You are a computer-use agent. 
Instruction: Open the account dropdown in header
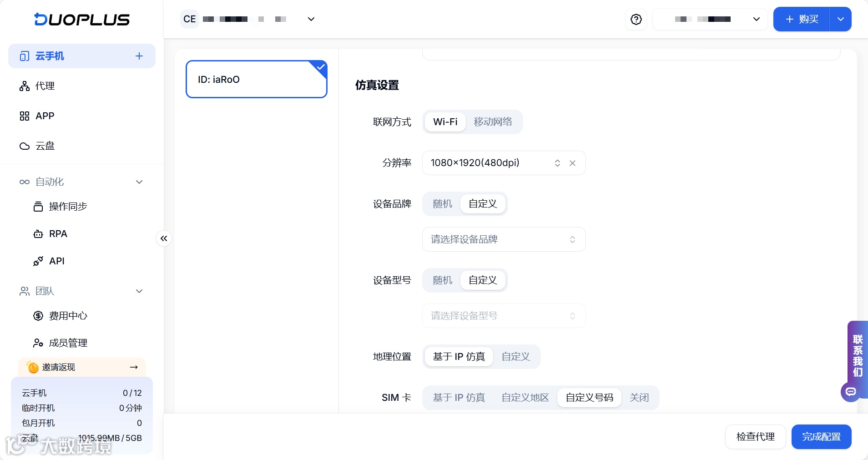tap(710, 19)
